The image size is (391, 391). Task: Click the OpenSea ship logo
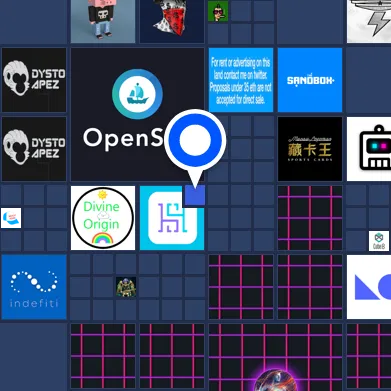[x=137, y=94]
